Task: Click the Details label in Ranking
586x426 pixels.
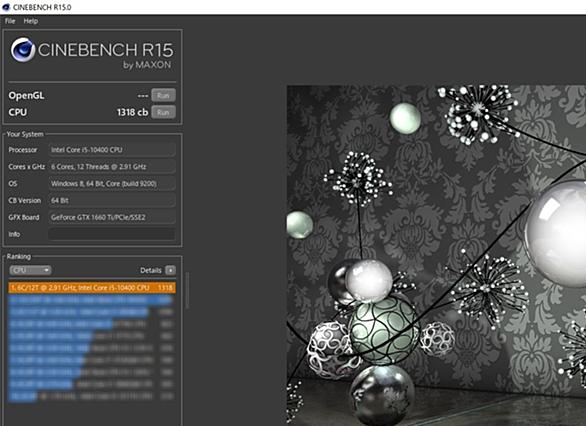Action: [x=151, y=270]
